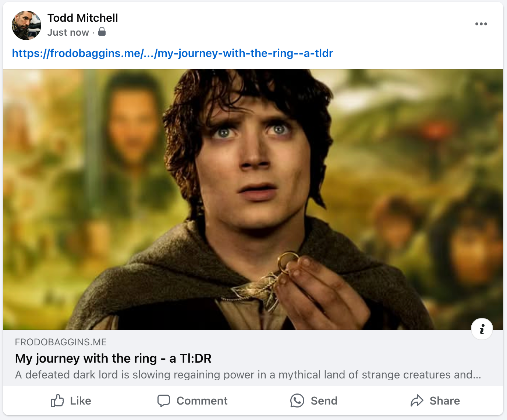Click the FRODOBAGGINS.ME domain label
507x420 pixels.
pos(61,342)
